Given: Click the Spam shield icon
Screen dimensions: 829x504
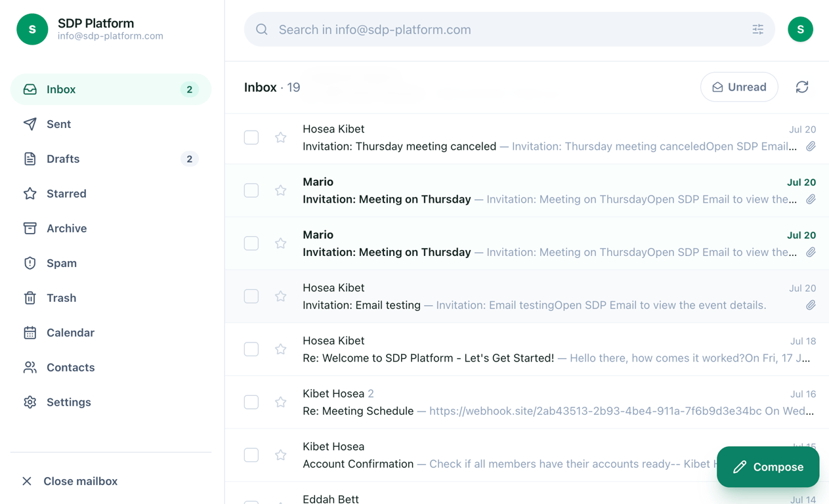Looking at the screenshot, I should (x=30, y=263).
